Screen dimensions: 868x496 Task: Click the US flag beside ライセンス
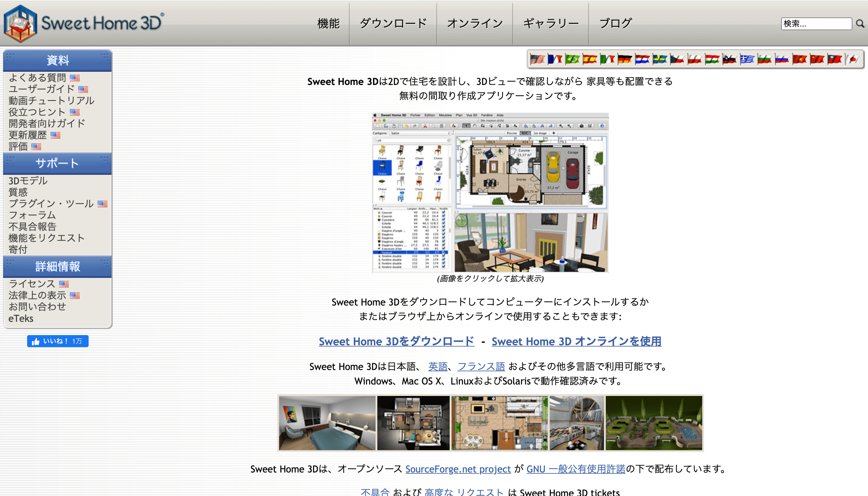(x=64, y=284)
